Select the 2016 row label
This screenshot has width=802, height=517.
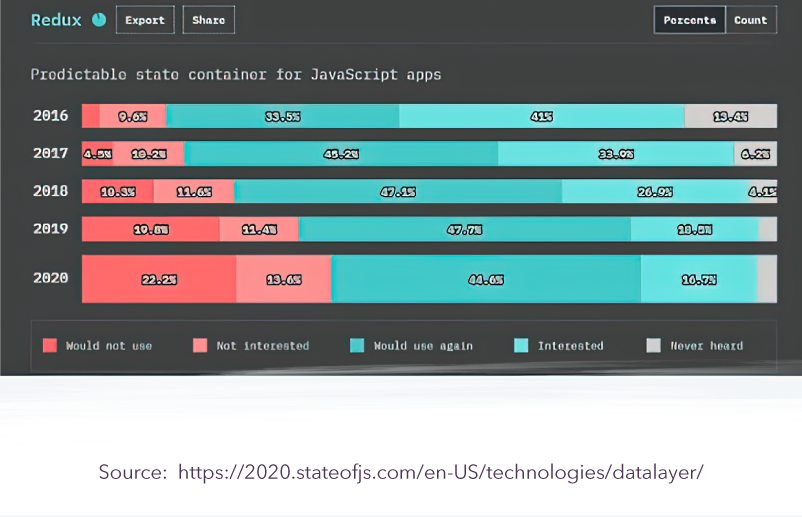point(50,116)
